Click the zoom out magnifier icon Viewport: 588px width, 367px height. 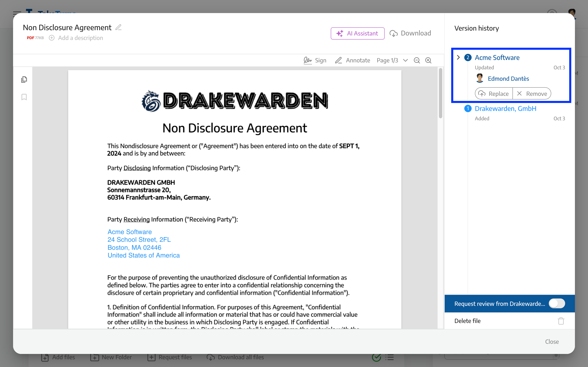[x=417, y=60]
